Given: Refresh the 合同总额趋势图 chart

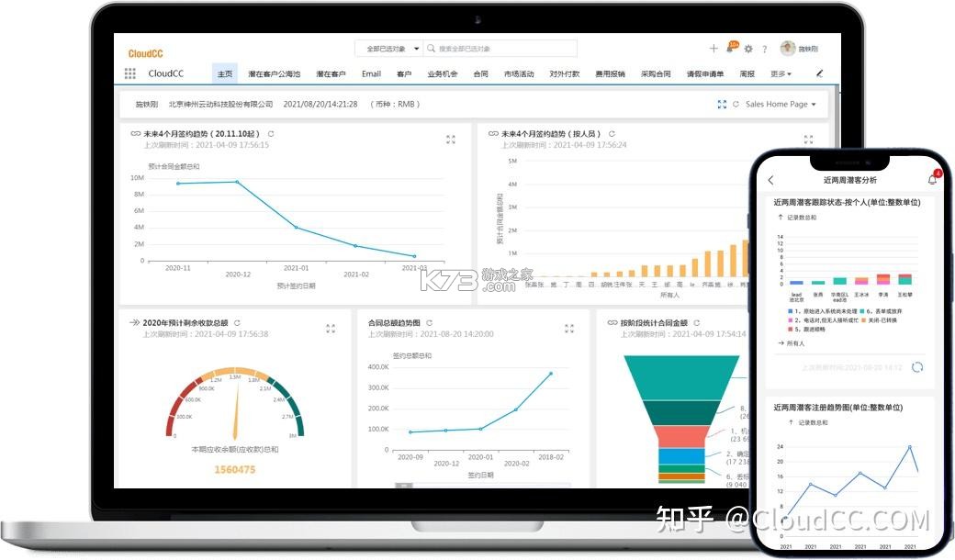Looking at the screenshot, I should 429,322.
